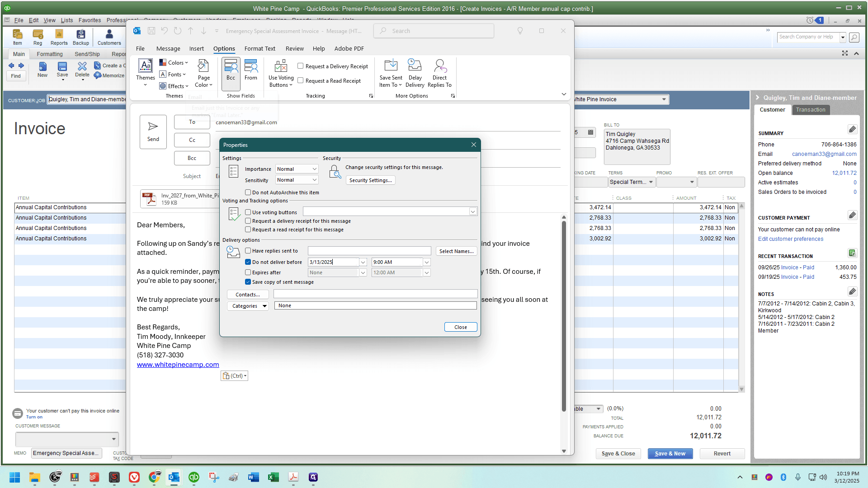Click the Tell Me lightbulb icon
This screenshot has height=488, width=868.
coord(520,31)
